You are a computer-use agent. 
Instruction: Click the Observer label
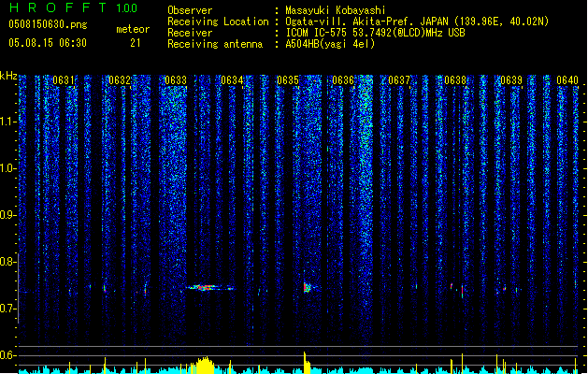click(x=190, y=10)
